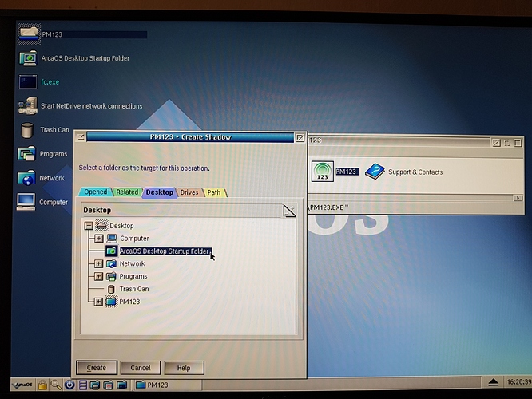The image size is (532, 399).
Task: Click the red-marked folder icon on taskbar
Action: click(108, 385)
